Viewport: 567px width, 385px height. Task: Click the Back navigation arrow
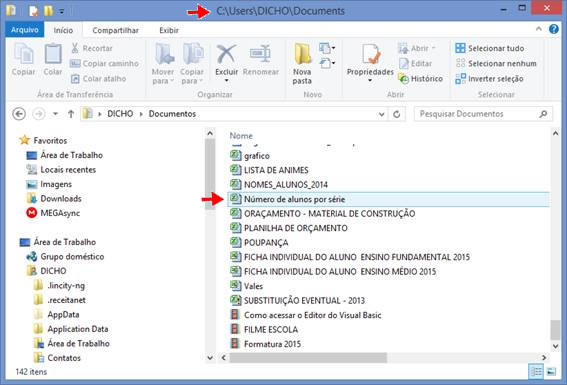19,114
